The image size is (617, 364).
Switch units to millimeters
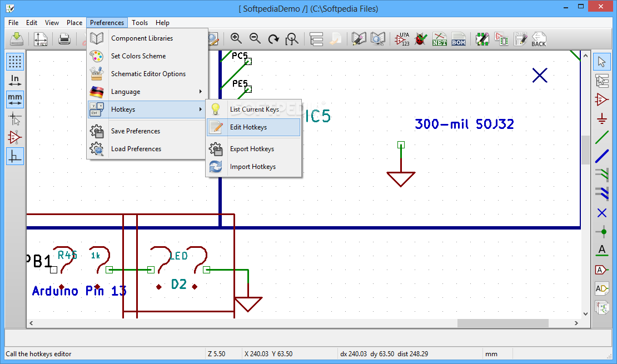coord(15,99)
